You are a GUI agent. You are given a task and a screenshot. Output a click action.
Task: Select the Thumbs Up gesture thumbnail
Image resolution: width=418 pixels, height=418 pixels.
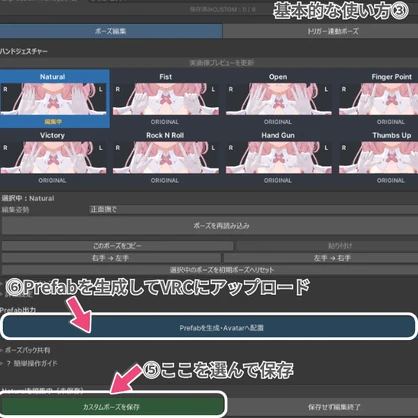[x=378, y=158]
